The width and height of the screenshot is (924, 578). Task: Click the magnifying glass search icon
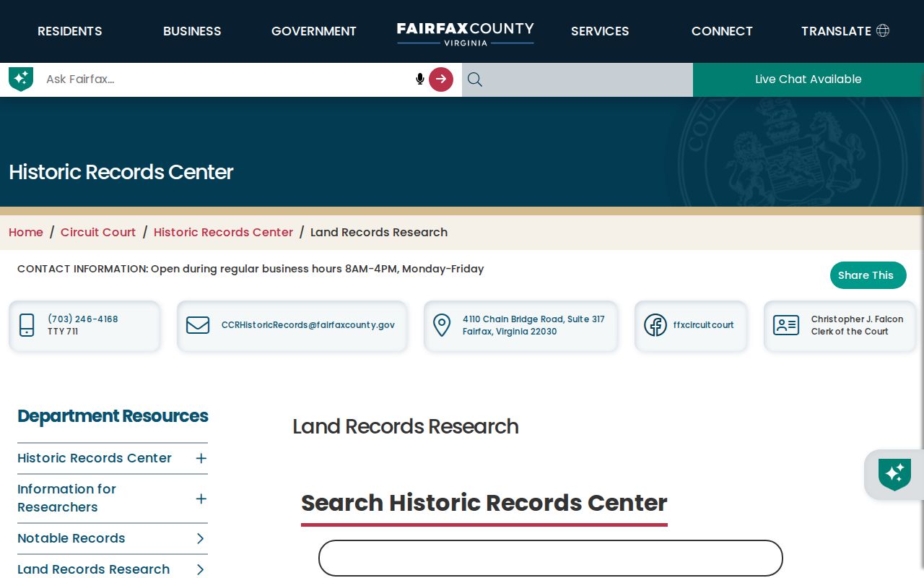474,79
